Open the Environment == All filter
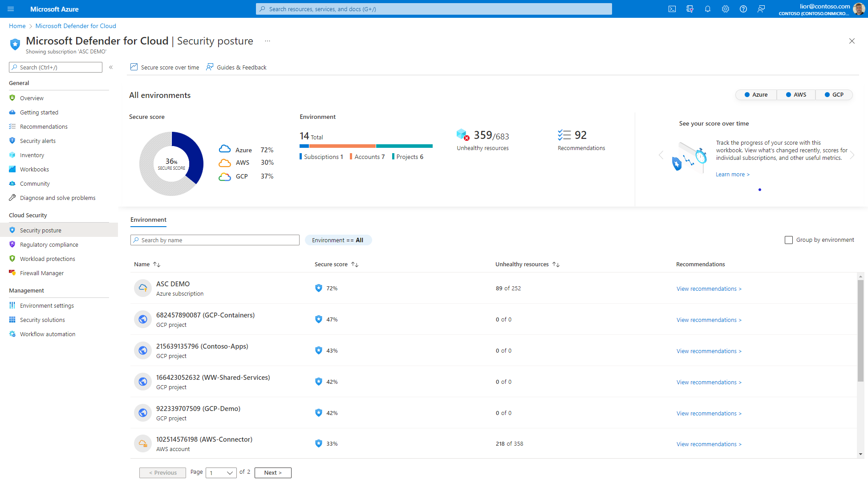The height and width of the screenshot is (484, 868). pos(338,240)
